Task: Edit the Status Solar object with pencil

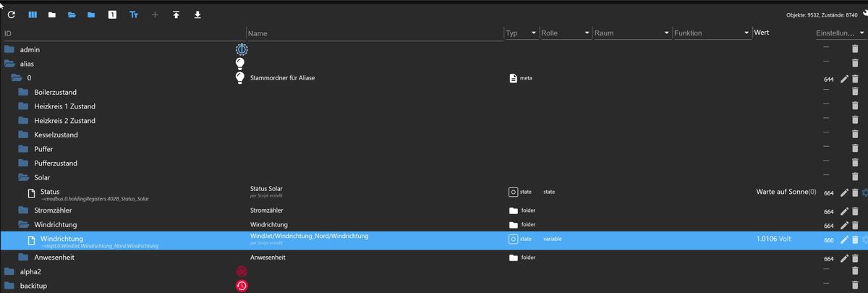Action: [843, 192]
